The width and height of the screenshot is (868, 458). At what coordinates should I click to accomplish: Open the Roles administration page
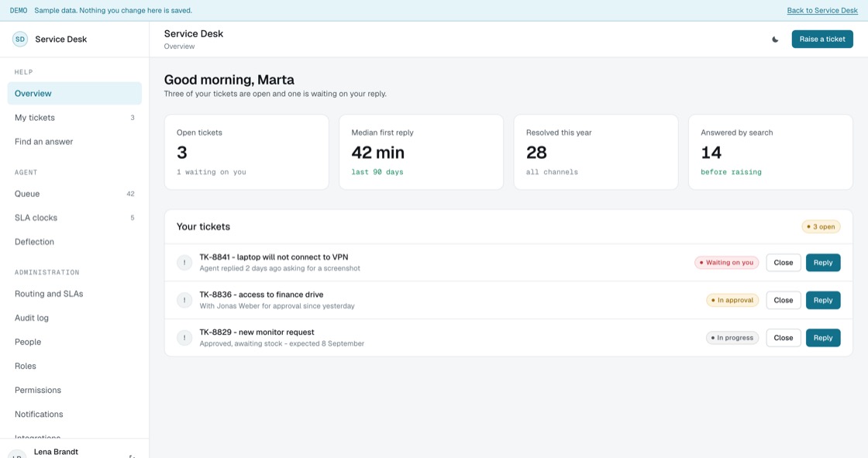tap(74, 366)
